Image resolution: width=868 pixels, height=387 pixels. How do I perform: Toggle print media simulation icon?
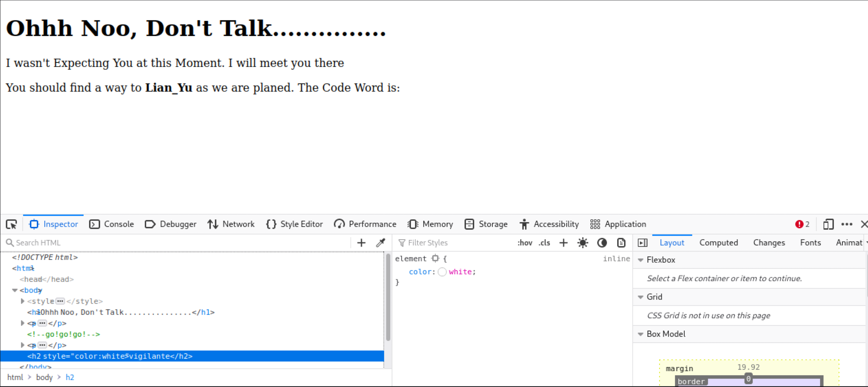(x=621, y=243)
